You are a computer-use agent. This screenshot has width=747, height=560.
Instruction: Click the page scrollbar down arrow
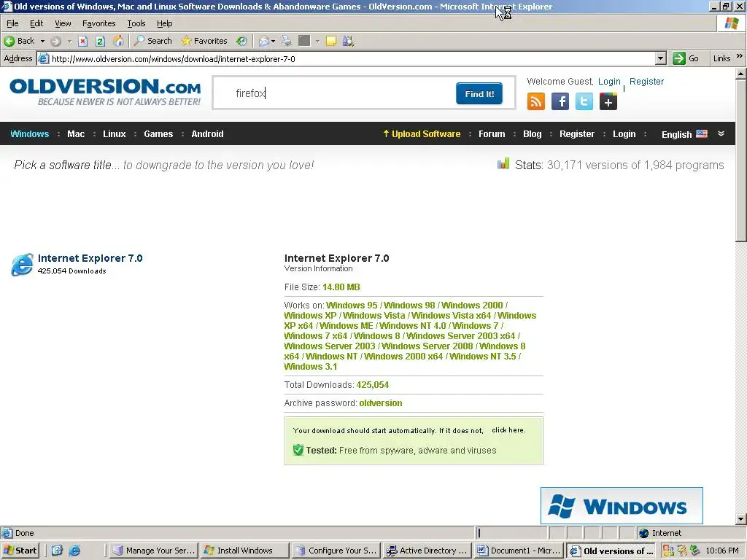coord(741,519)
